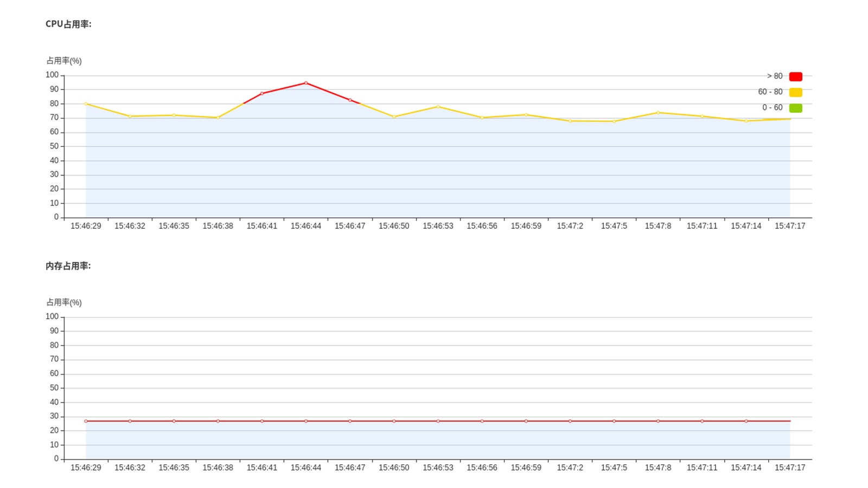
Task: Select the memory data point at 15:47:5
Action: [x=614, y=421]
